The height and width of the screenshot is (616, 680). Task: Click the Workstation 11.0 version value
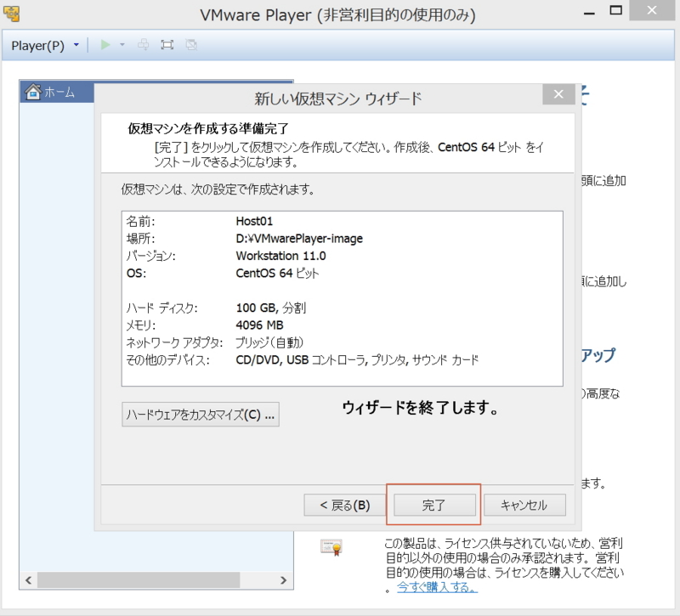281,256
